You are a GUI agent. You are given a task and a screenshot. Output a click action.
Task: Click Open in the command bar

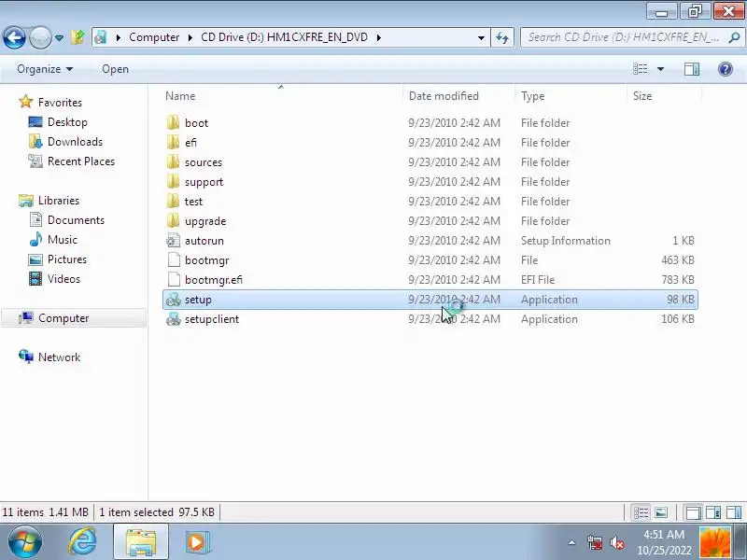tap(115, 69)
